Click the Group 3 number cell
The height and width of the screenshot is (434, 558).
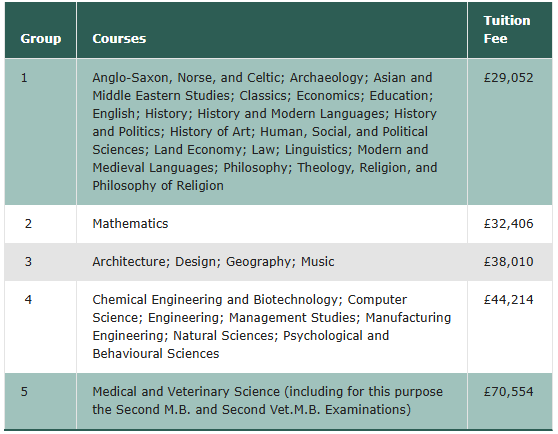(x=41, y=262)
